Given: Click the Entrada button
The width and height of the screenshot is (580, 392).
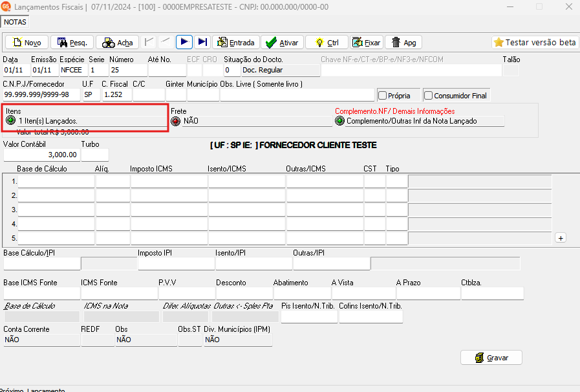Looking at the screenshot, I should [236, 43].
